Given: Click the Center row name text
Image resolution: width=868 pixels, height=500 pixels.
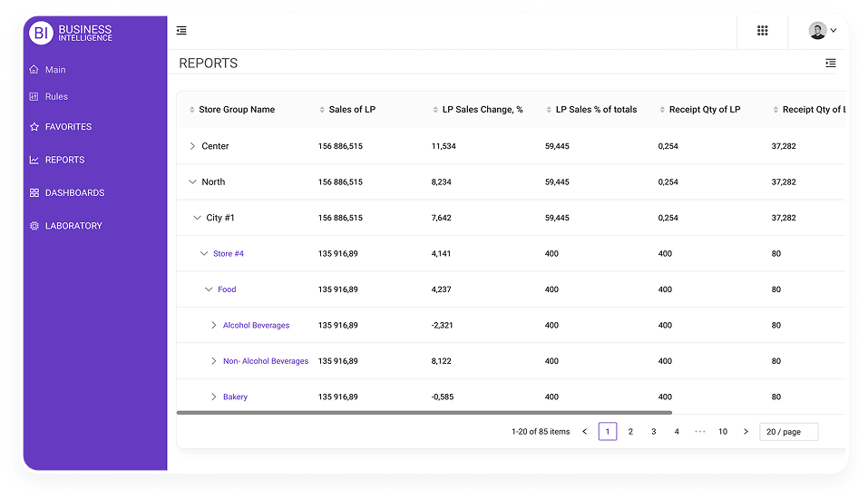Looking at the screenshot, I should coord(215,146).
